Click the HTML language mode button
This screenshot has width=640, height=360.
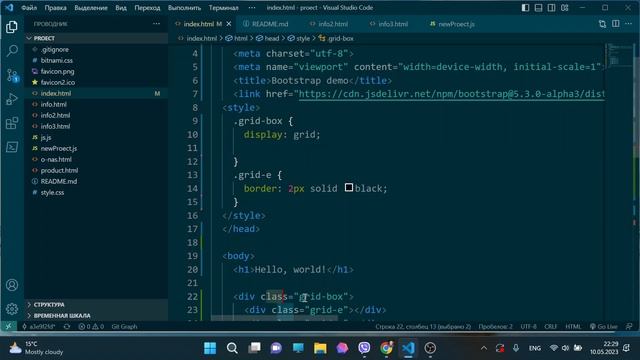point(573,327)
